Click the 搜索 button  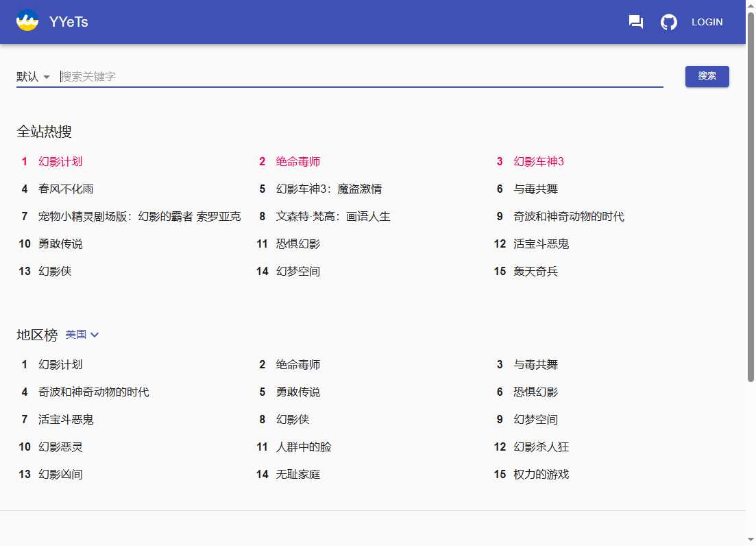[707, 76]
